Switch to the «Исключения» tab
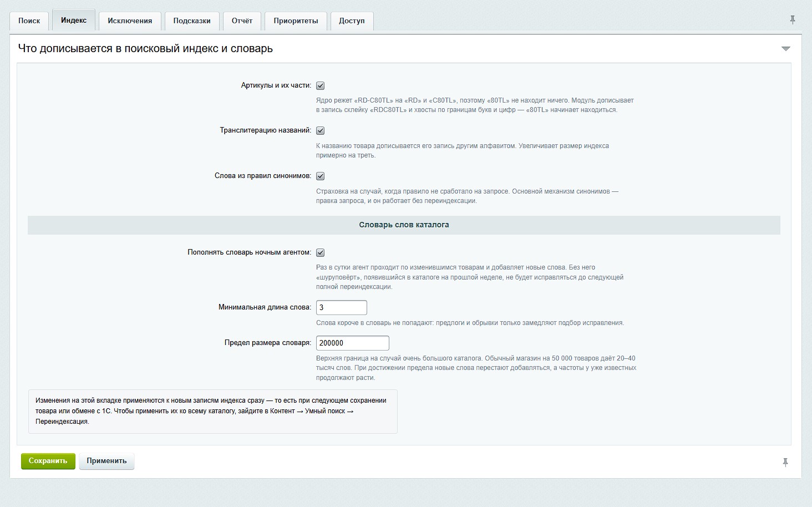 [x=130, y=21]
